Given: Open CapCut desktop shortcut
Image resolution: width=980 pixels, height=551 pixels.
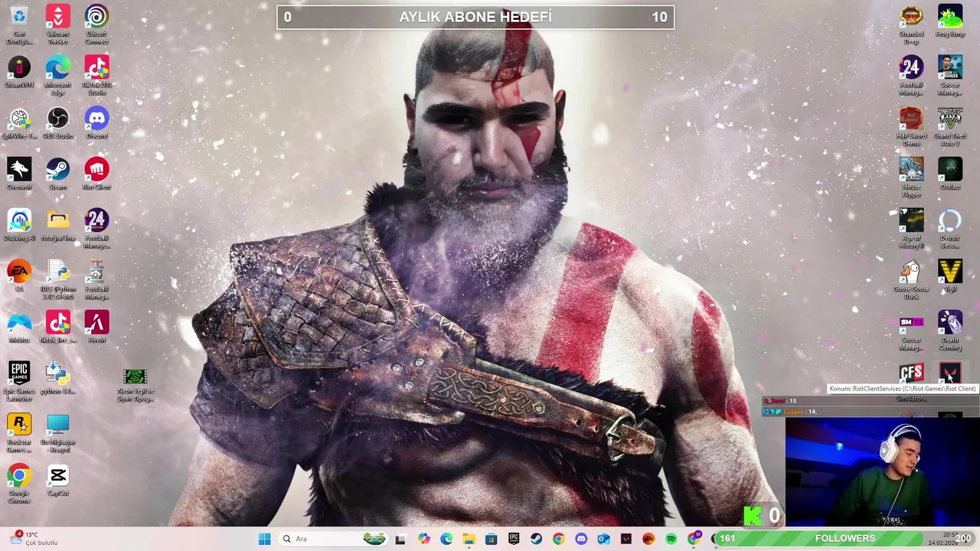Looking at the screenshot, I should tap(58, 481).
